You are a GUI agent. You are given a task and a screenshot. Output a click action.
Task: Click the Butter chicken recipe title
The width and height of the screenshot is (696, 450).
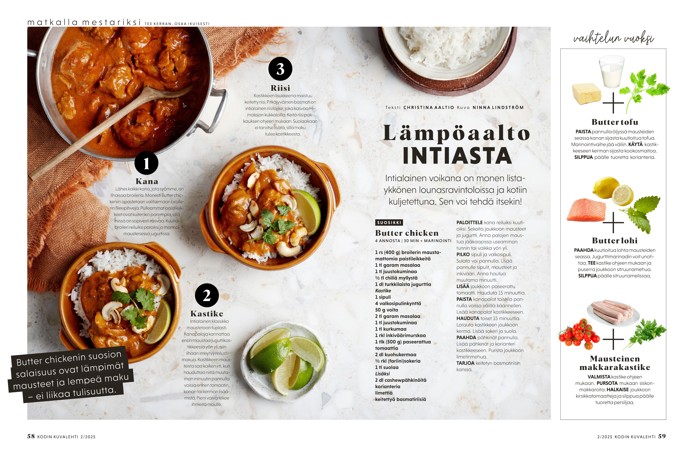[407, 233]
